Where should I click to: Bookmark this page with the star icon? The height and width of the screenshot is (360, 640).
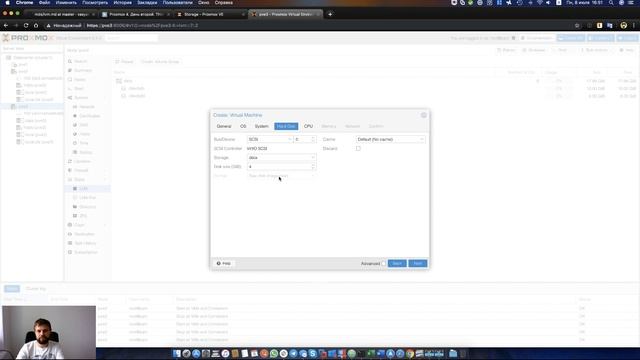(x=577, y=25)
